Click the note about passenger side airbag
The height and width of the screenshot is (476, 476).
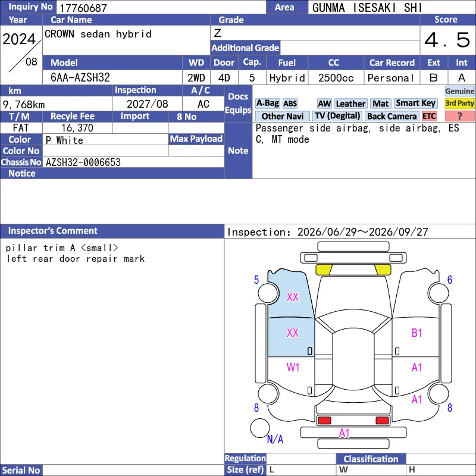coord(358,133)
